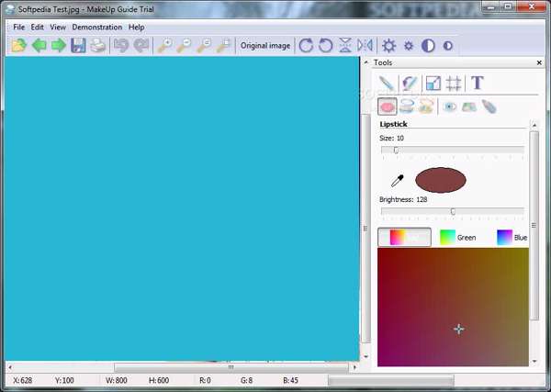Click the Original image button

coord(264,45)
